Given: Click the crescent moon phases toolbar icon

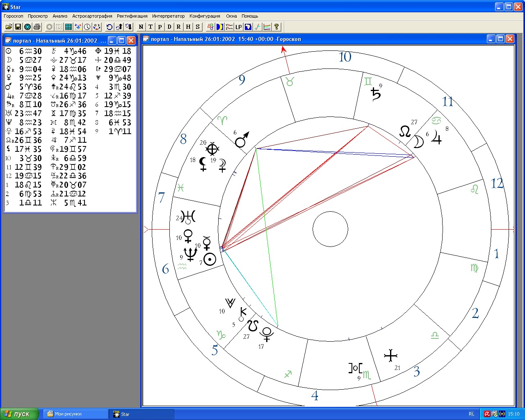Looking at the screenshot, I should coord(219,27).
